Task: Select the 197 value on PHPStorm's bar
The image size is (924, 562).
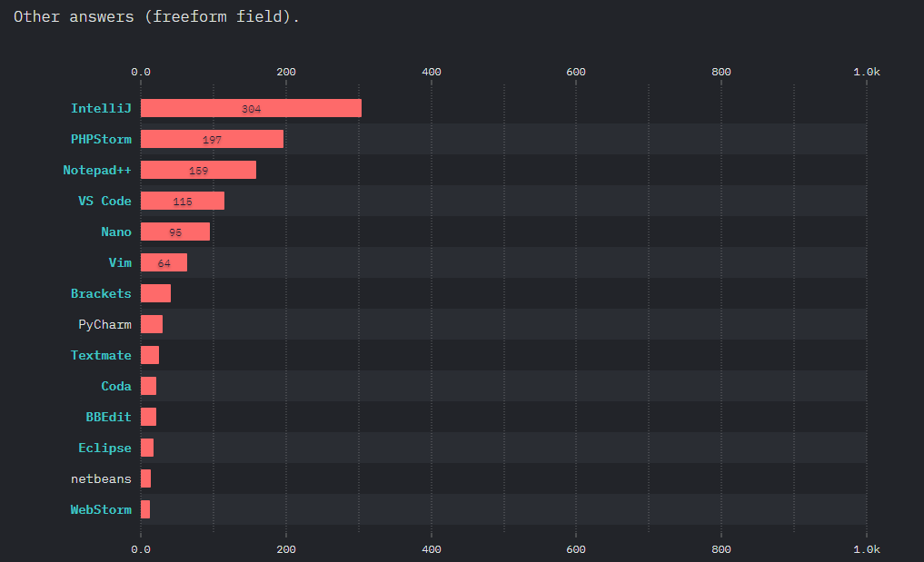Action: tap(212, 140)
